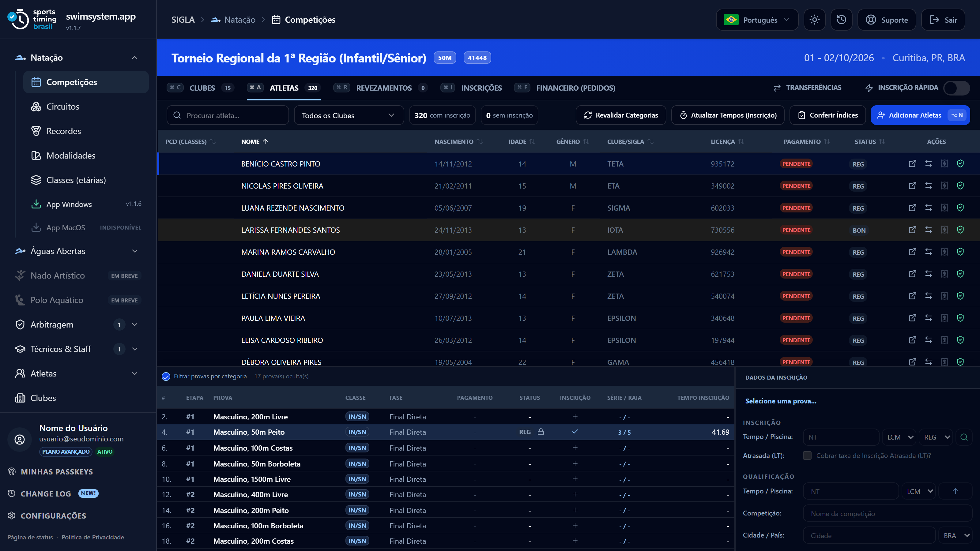The width and height of the screenshot is (980, 551).
Task: Expand Arbitragem sidebar section
Action: click(135, 324)
